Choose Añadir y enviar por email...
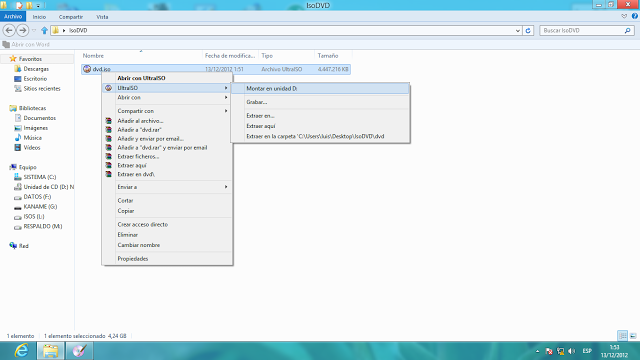Image resolution: width=640 pixels, height=360 pixels. coord(167,139)
